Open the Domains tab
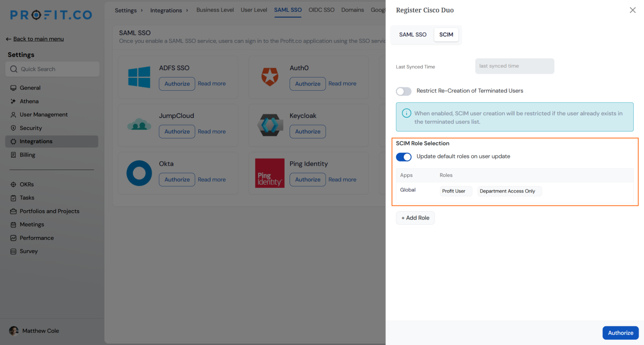Screen dimensions: 644x345 352,10
